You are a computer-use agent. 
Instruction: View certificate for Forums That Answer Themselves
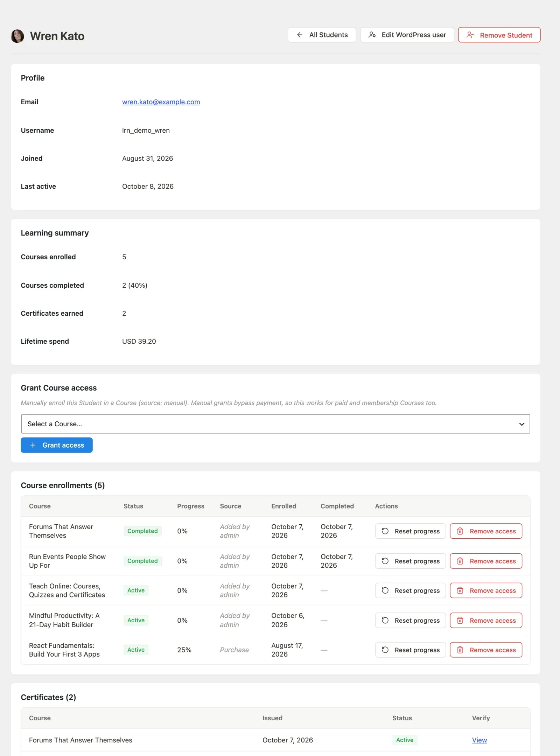tap(479, 740)
